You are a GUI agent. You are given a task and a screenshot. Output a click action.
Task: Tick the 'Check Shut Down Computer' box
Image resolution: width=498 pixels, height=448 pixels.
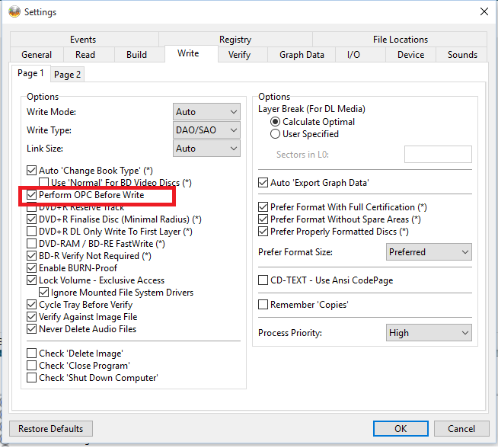(31, 378)
